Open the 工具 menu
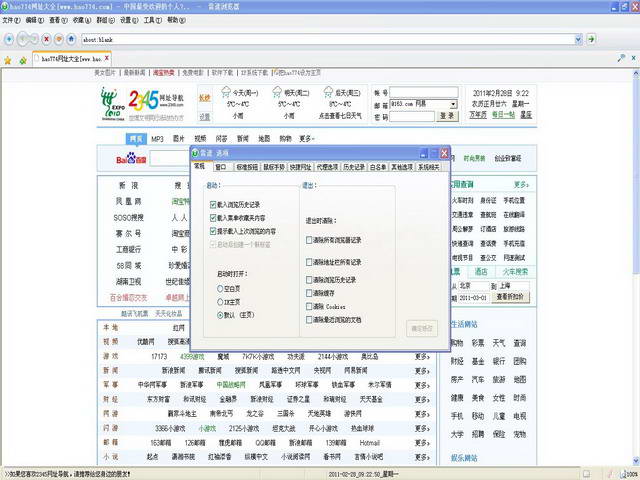The height and width of the screenshot is (480, 640). point(153,20)
